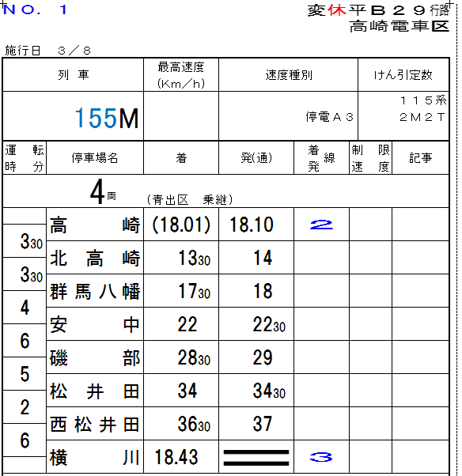462x476 pixels.
Task: Select station name 磯部
Action: tap(95, 357)
